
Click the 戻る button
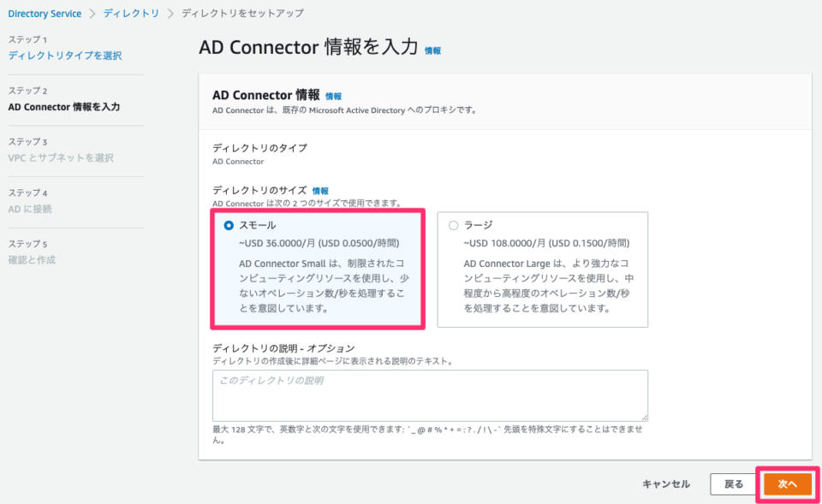point(733,483)
